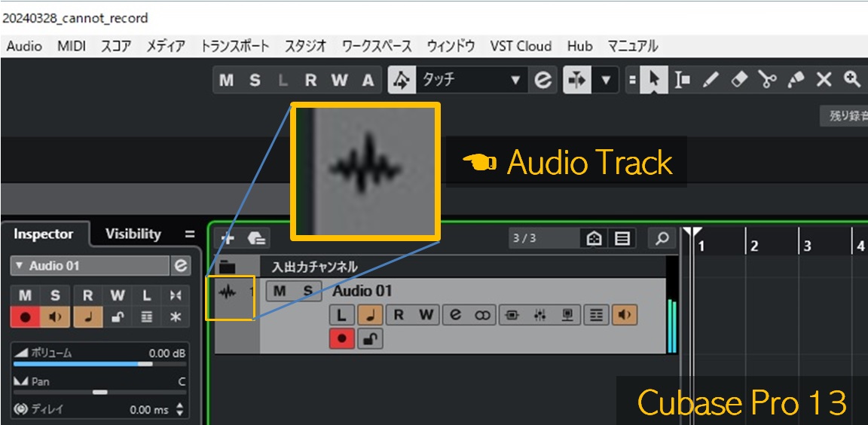Click the ボリューム volume slider in Inspector
The image size is (868, 425).
point(99,363)
